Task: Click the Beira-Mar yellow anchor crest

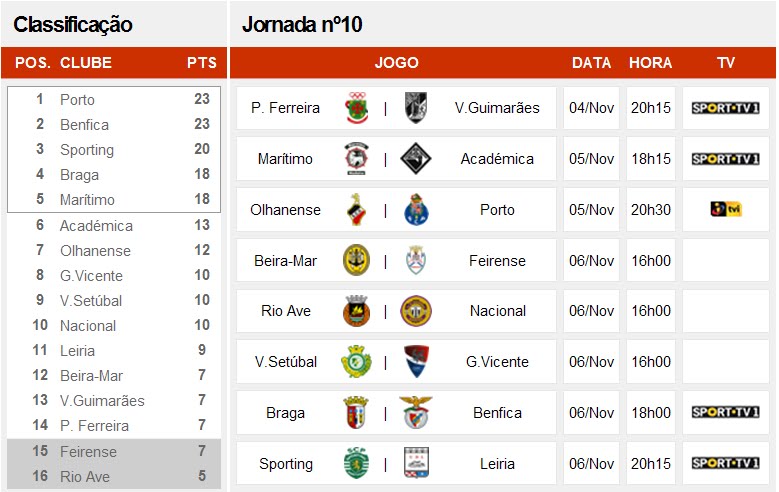Action: tap(356, 260)
